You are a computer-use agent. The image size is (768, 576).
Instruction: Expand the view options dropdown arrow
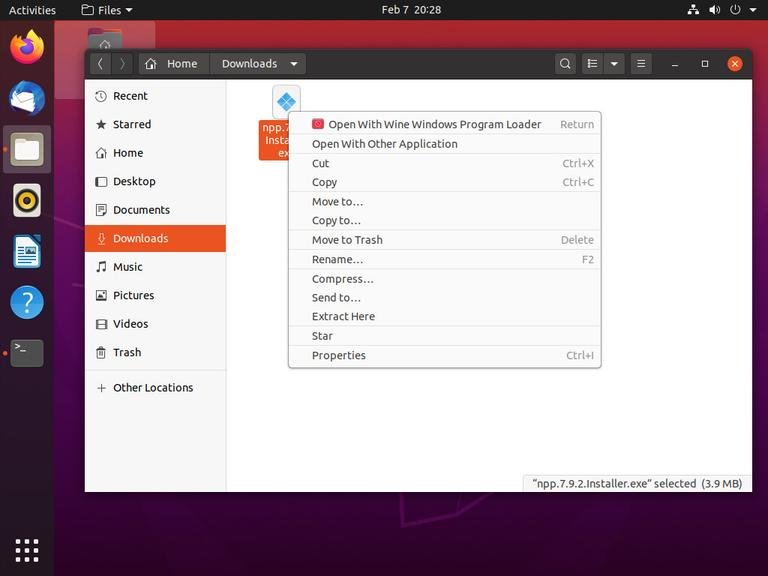[614, 64]
